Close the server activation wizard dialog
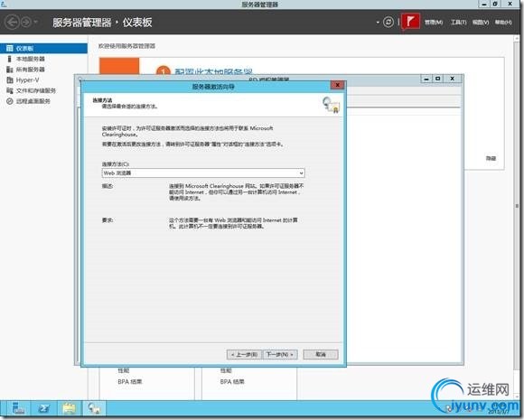The height and width of the screenshot is (420, 524). point(338,85)
